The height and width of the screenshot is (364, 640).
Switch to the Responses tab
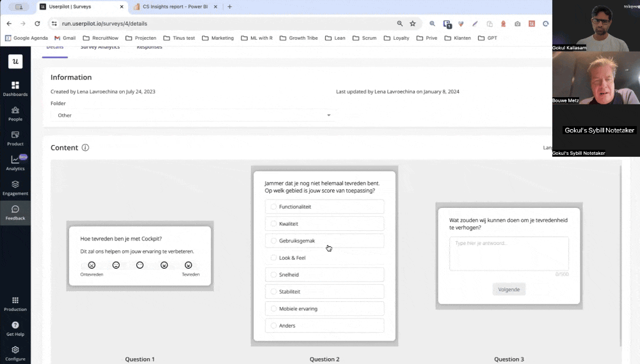149,47
